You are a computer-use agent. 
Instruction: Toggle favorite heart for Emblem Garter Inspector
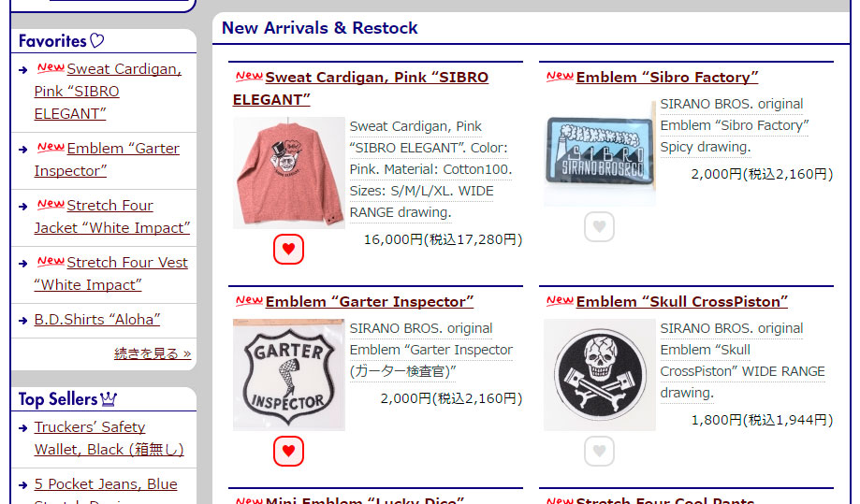(288, 452)
